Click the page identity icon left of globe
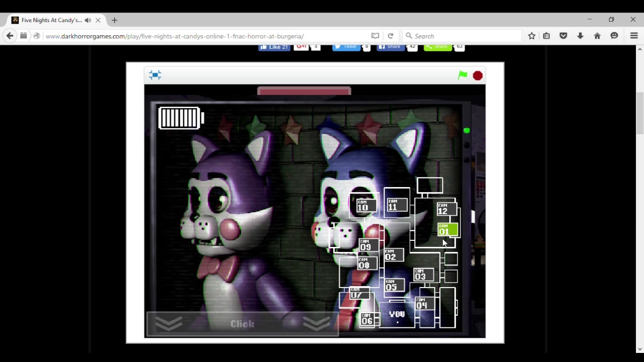The width and height of the screenshot is (644, 362). tap(24, 36)
